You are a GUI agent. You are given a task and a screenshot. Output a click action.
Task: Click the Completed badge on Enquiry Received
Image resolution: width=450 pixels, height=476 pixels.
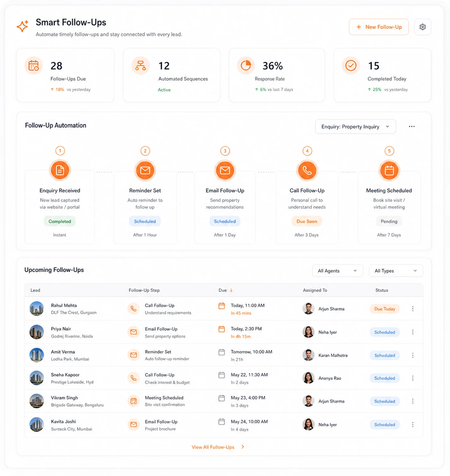pyautogui.click(x=60, y=222)
